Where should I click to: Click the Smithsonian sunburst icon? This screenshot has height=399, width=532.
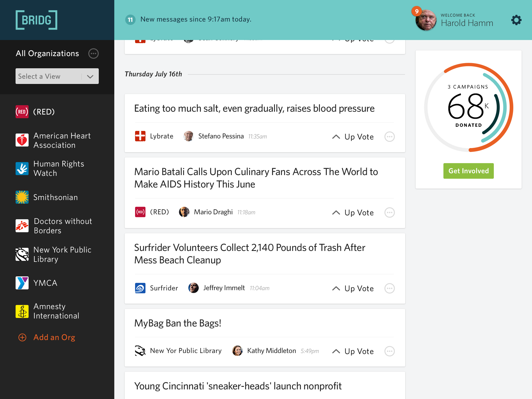coord(22,197)
